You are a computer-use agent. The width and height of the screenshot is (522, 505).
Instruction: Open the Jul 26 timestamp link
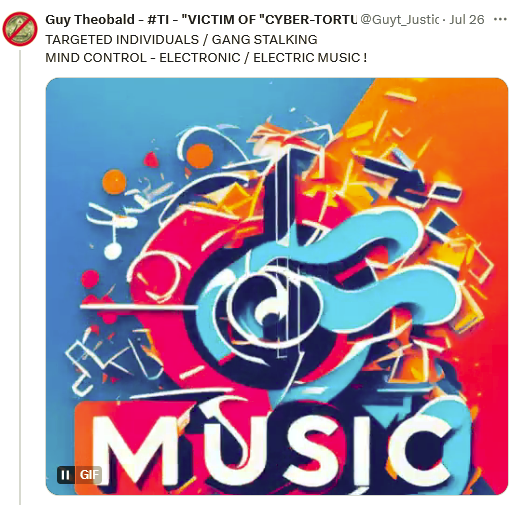coord(467,20)
